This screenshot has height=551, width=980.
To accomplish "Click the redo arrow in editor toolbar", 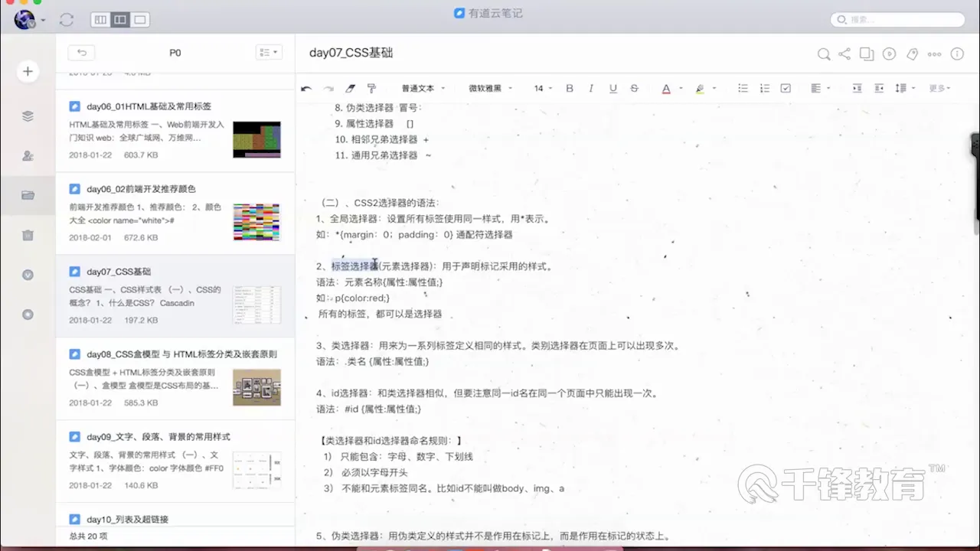I will (328, 89).
